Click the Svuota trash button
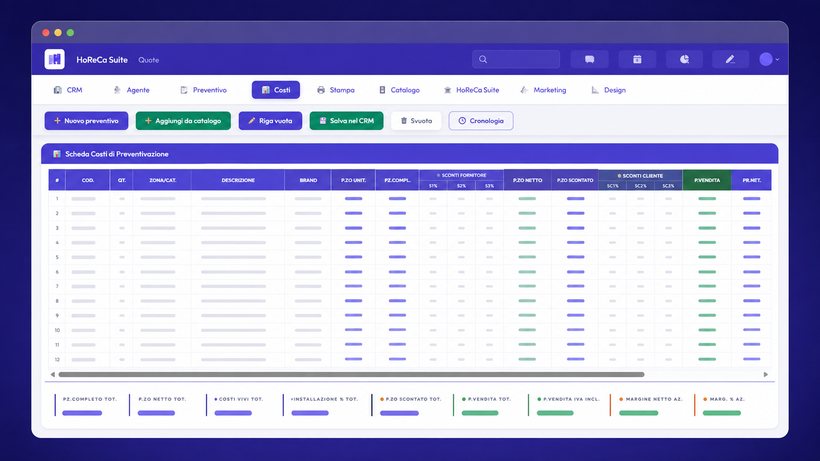 click(416, 121)
